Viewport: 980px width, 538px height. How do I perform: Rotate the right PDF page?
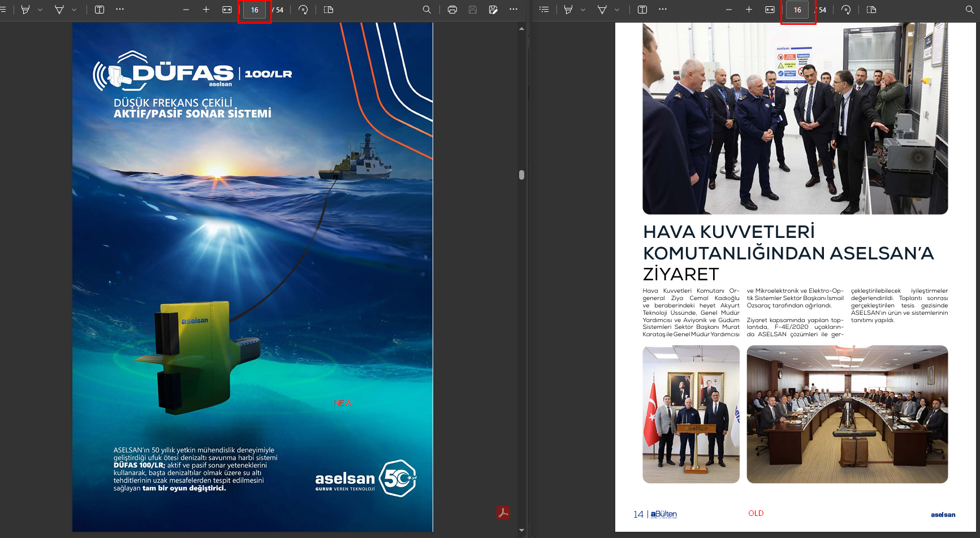[846, 10]
